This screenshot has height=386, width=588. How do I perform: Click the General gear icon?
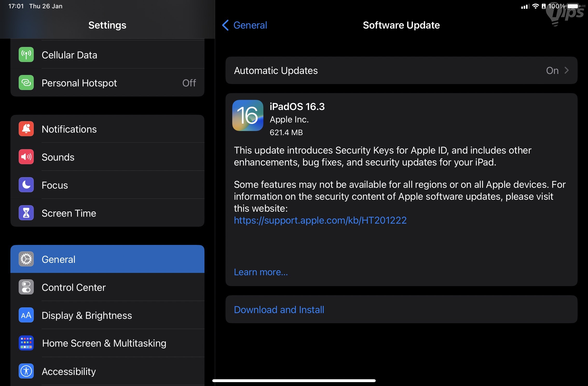(x=26, y=259)
